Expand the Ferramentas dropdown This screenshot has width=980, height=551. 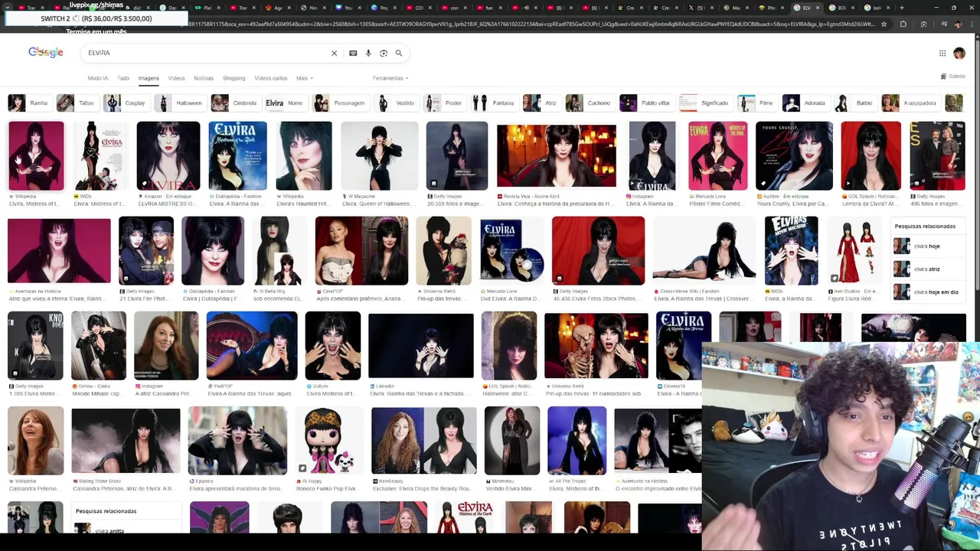click(x=390, y=78)
